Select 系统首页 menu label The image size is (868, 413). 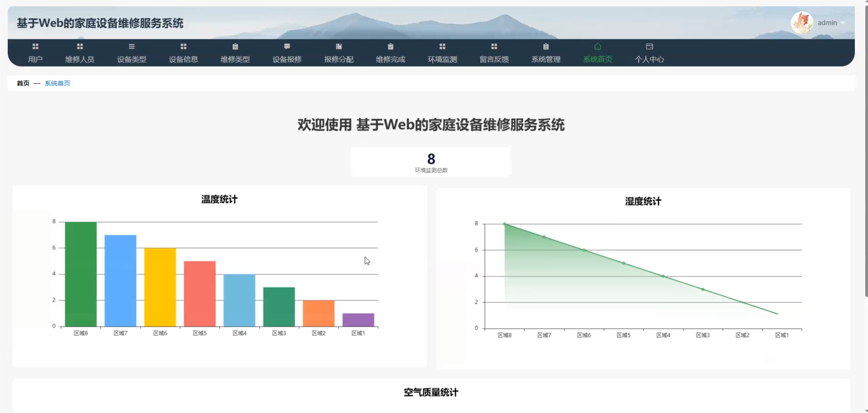click(598, 59)
